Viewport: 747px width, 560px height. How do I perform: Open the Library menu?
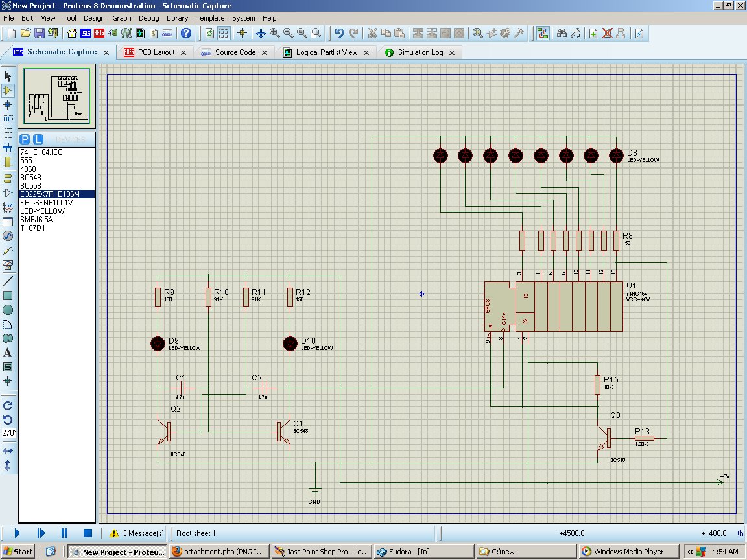click(x=177, y=18)
